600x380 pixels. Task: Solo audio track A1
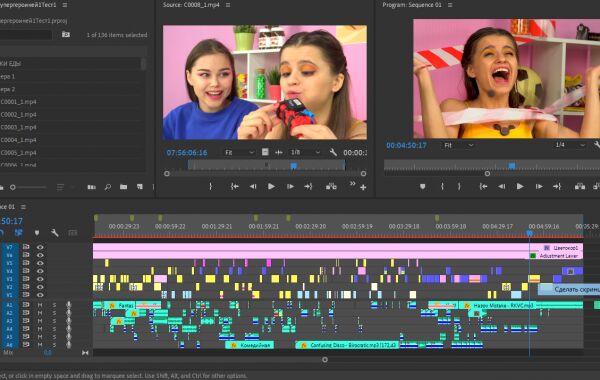coord(54,305)
